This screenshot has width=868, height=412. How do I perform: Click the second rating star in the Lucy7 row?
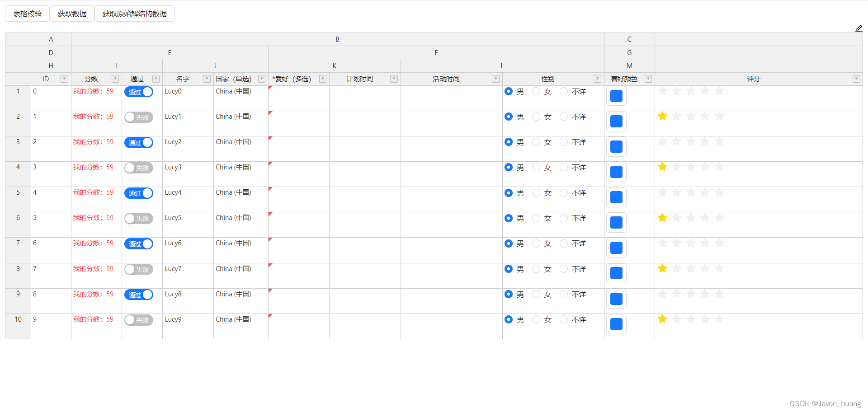(x=677, y=268)
